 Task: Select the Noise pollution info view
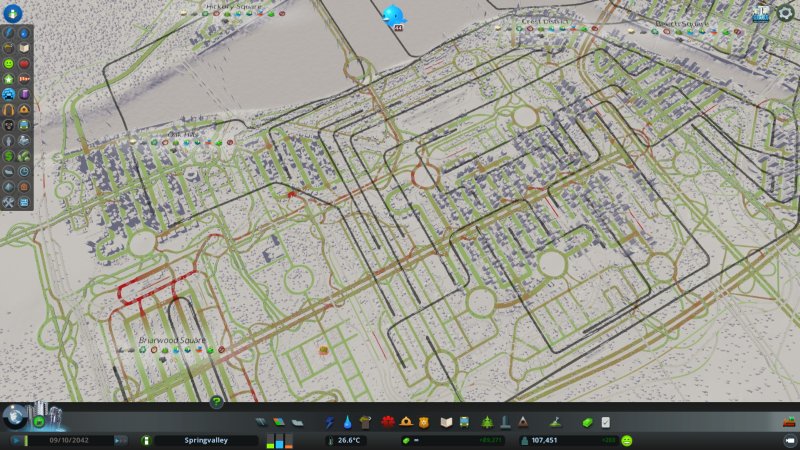(9, 110)
